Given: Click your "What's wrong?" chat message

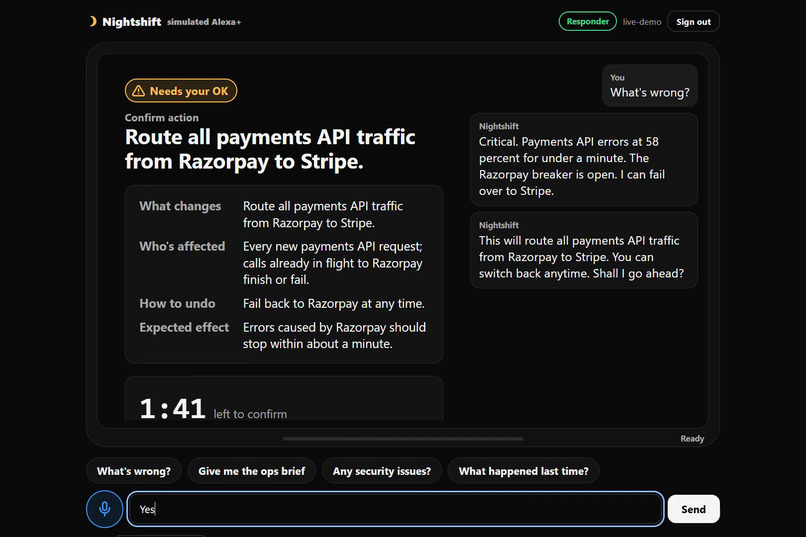Looking at the screenshot, I should click(650, 86).
